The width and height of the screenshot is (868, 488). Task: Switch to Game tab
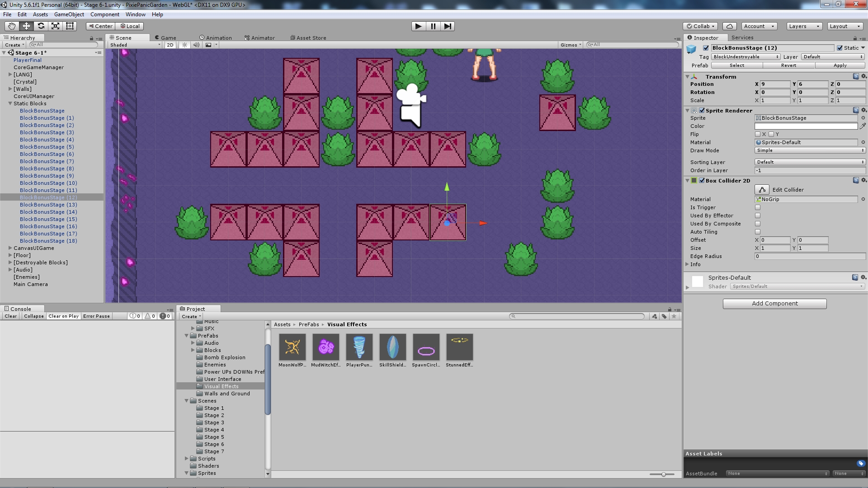165,38
